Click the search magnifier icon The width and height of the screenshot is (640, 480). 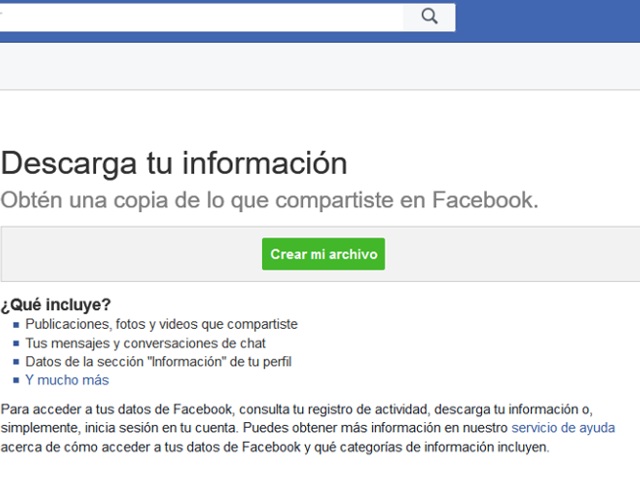pos(429,17)
